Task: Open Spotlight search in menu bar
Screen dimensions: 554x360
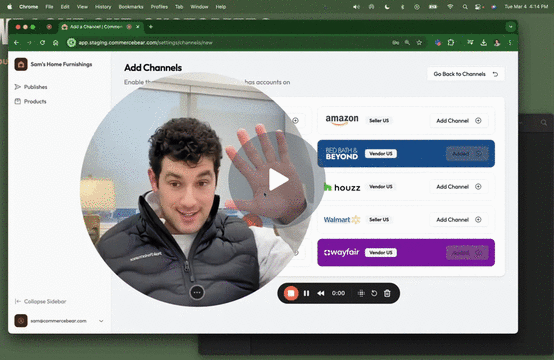Action: 465,7
